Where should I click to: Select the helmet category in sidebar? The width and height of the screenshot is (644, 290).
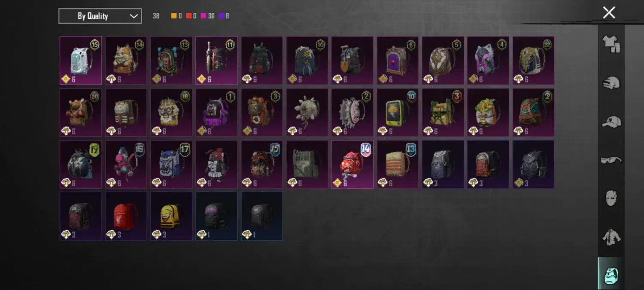(611, 83)
